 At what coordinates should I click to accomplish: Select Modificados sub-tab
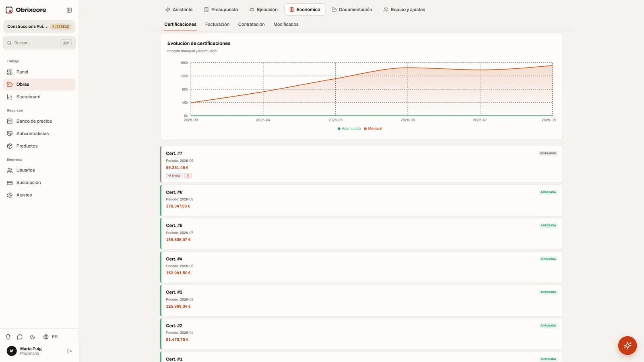click(x=286, y=25)
